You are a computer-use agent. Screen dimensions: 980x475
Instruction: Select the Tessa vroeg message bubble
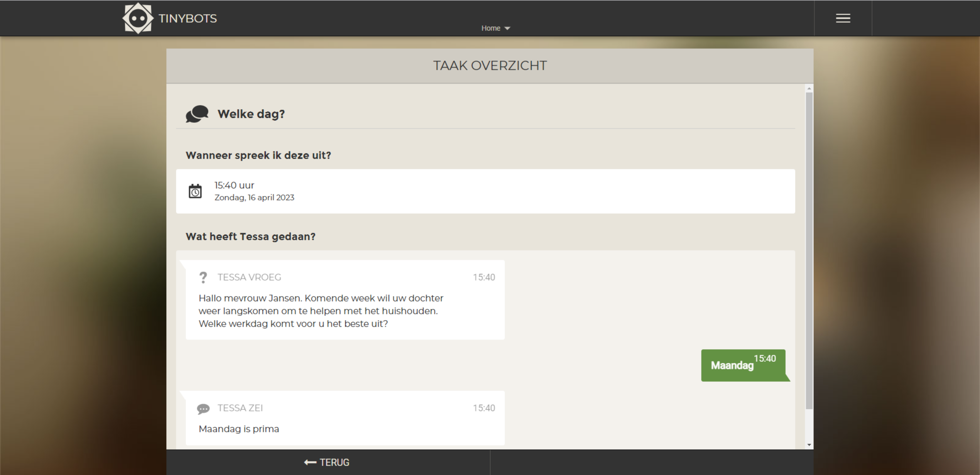(345, 300)
